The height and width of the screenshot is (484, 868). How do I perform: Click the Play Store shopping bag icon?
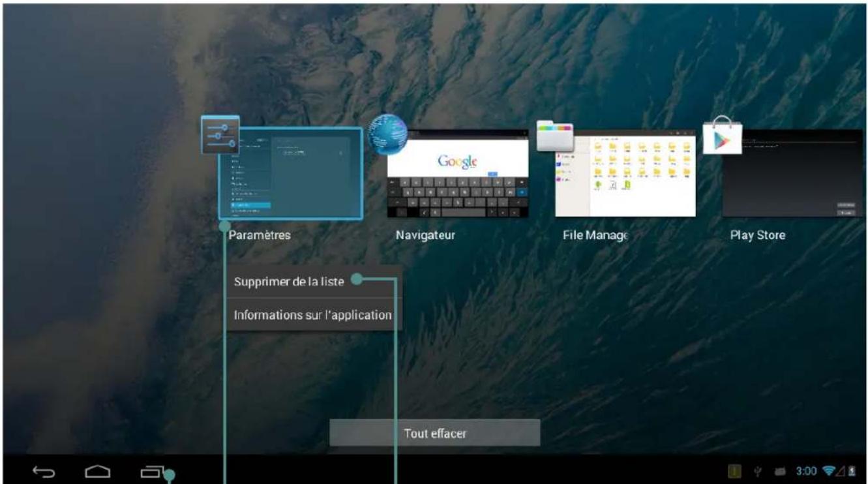click(x=722, y=135)
